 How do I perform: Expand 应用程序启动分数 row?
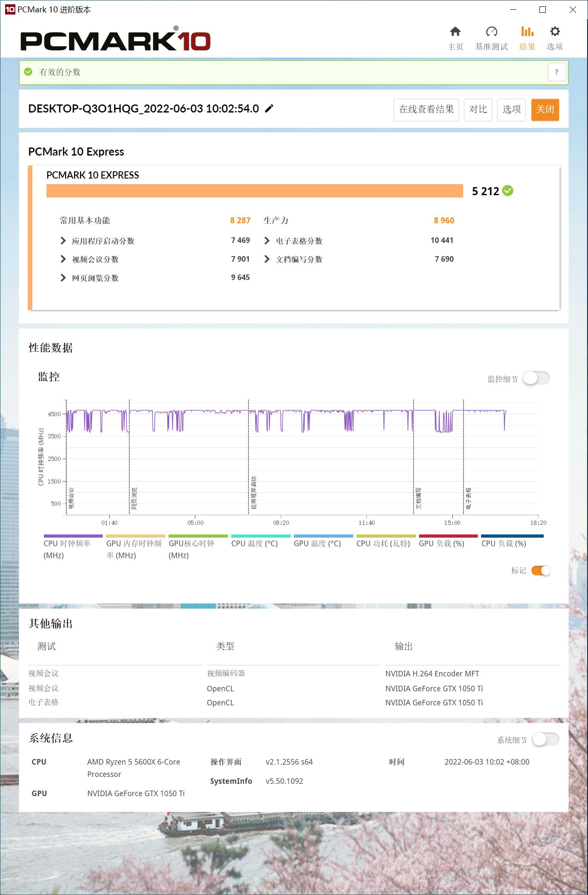pos(63,241)
